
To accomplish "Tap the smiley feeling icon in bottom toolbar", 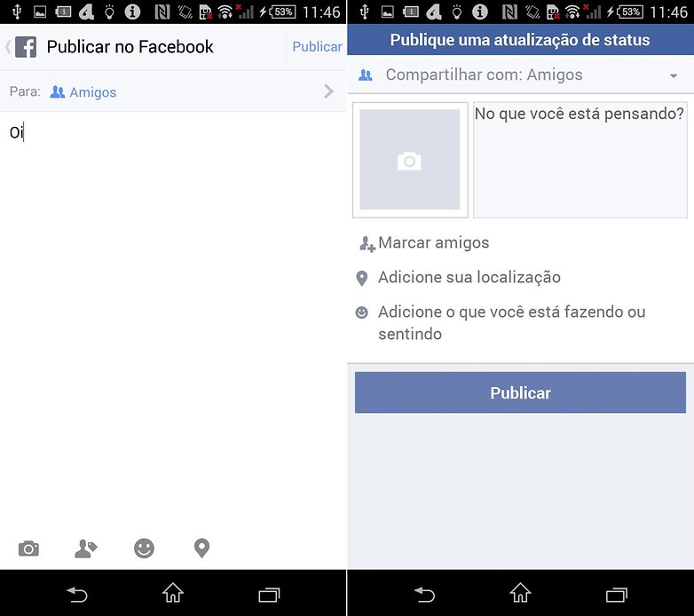I will click(145, 549).
